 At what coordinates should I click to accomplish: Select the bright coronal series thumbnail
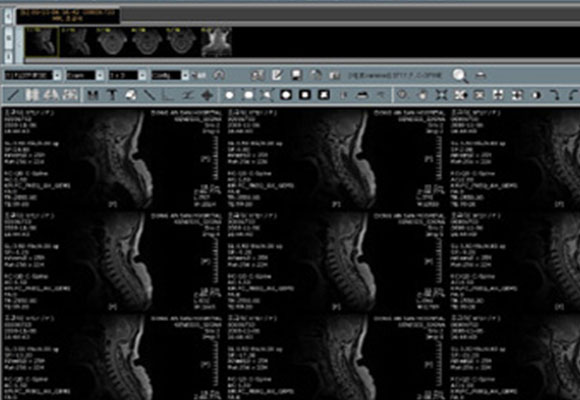pos(216,42)
